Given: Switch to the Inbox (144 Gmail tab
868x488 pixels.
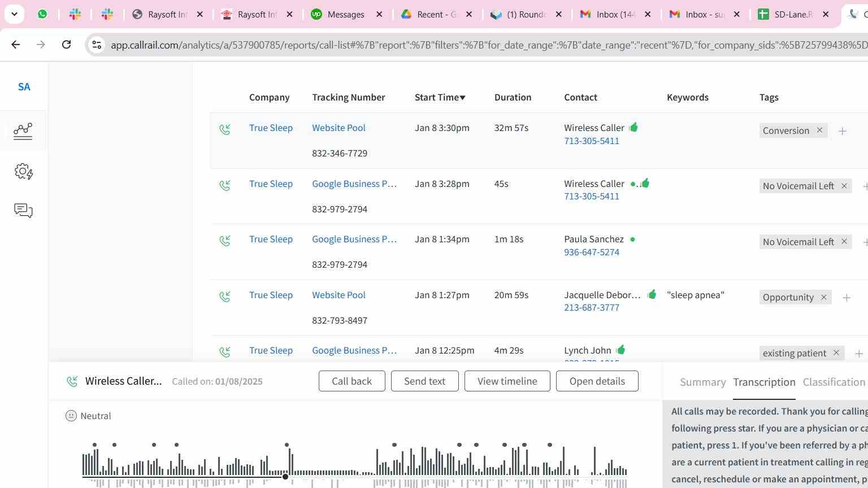Looking at the screenshot, I should [x=616, y=15].
